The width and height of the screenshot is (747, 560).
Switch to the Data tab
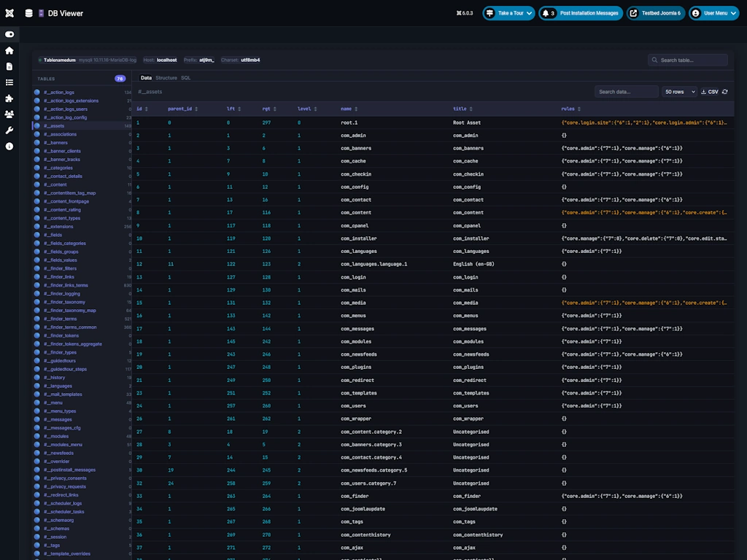click(146, 77)
